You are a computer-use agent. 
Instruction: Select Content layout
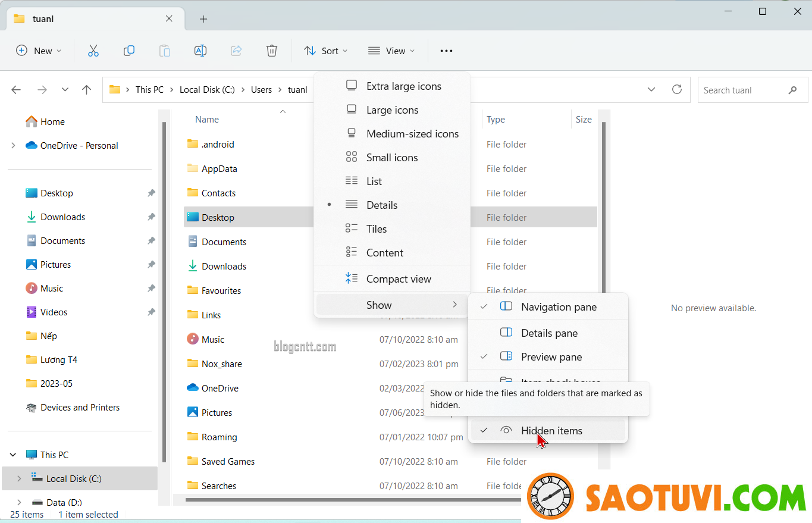[x=392, y=253]
